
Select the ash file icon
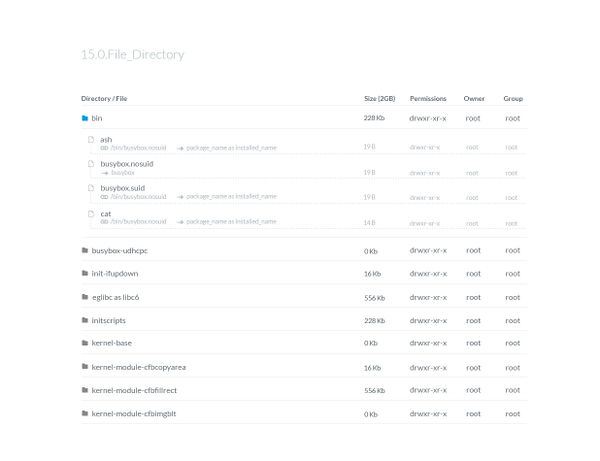[92, 139]
